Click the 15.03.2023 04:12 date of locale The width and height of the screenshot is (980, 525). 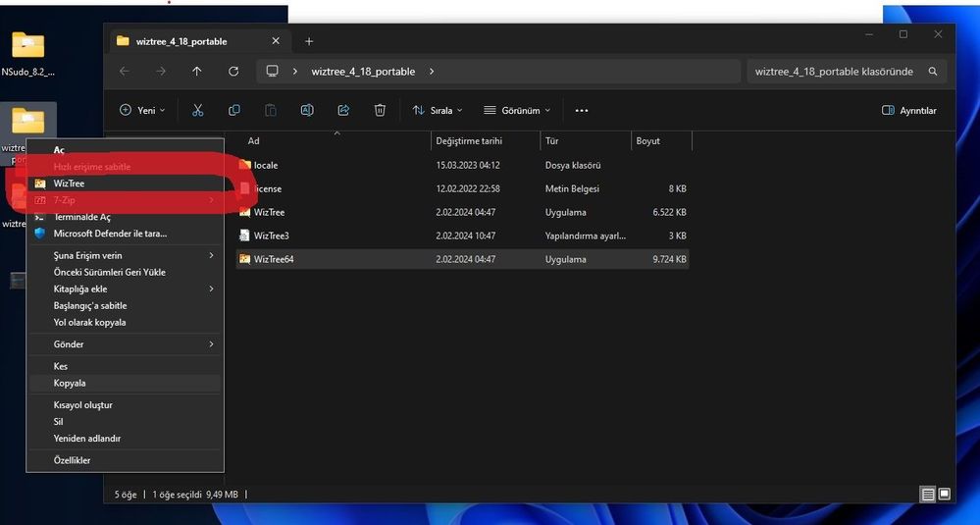tap(468, 165)
